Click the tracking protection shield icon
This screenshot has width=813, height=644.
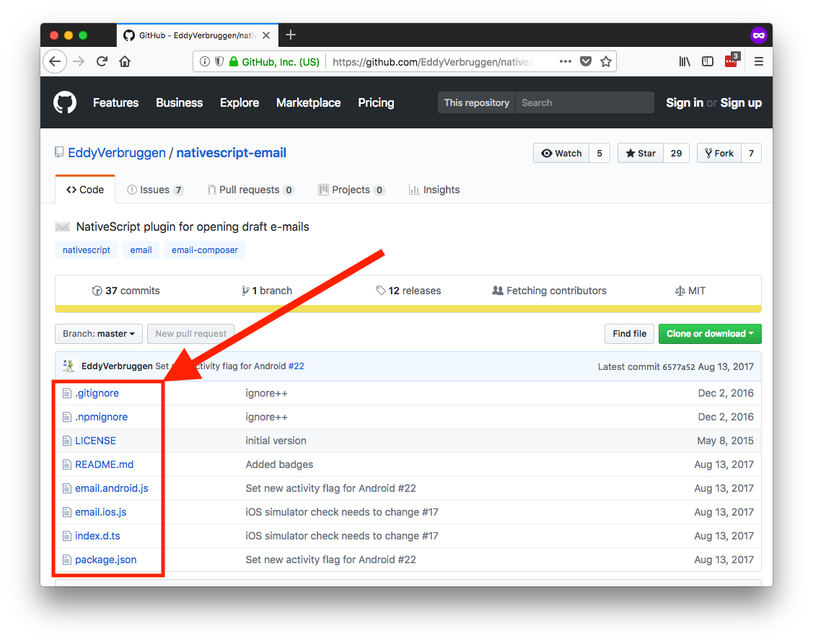219,62
